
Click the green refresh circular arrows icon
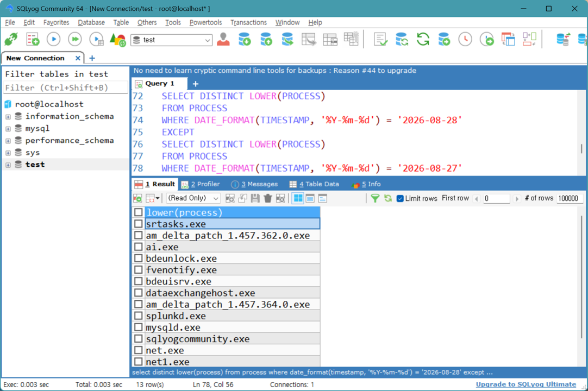[423, 39]
